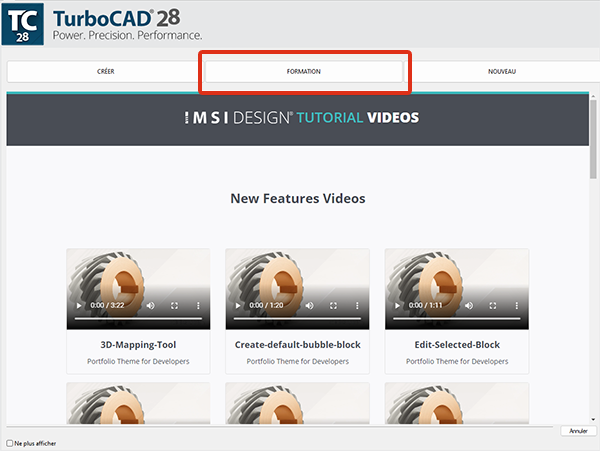Click the IMSI Design Tutorial Videos banner
Screen dimensions: 600x451
pyautogui.click(x=298, y=119)
